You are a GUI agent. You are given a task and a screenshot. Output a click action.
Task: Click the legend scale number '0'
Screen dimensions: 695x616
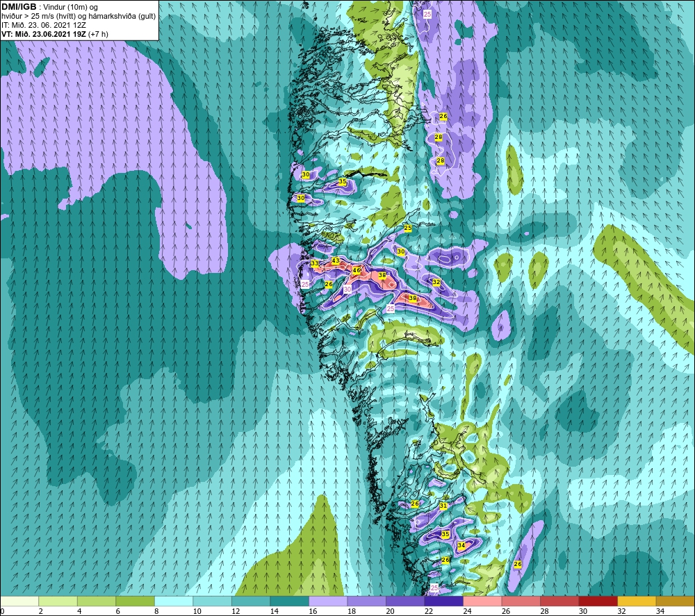(2, 611)
